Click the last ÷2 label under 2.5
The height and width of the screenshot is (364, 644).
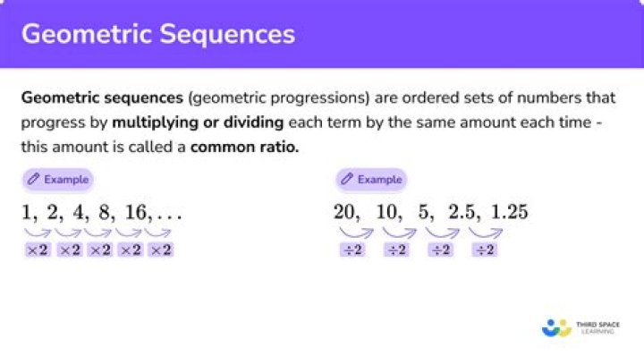tap(485, 250)
